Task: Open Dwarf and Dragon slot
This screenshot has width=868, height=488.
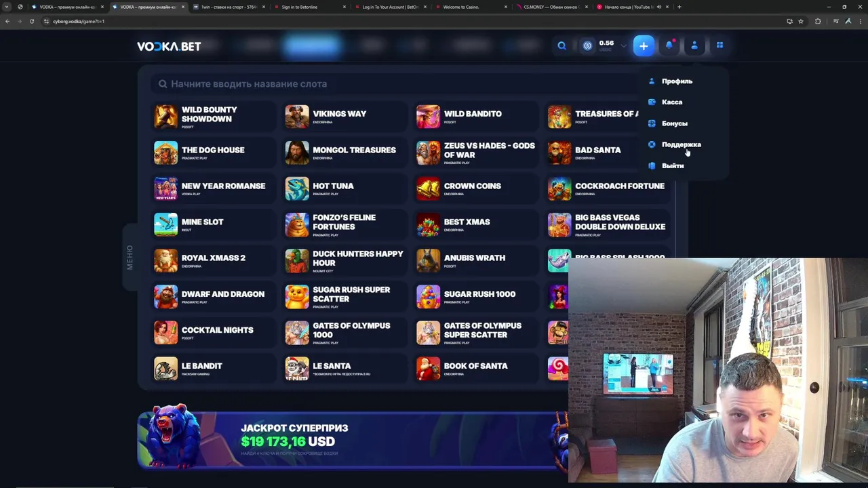Action: [x=213, y=296]
